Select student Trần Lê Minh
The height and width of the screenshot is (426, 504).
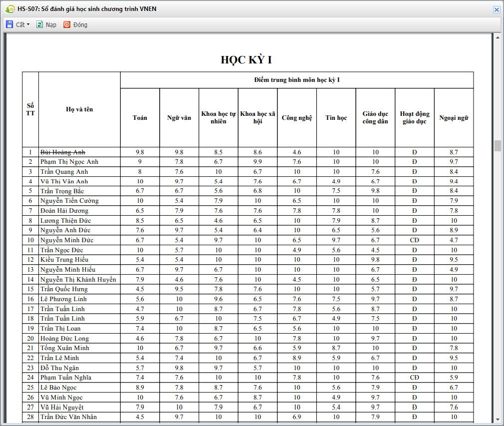pyautogui.click(x=59, y=358)
